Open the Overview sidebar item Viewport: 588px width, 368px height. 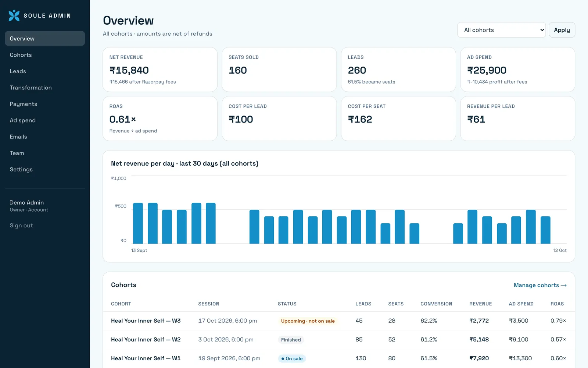click(45, 39)
